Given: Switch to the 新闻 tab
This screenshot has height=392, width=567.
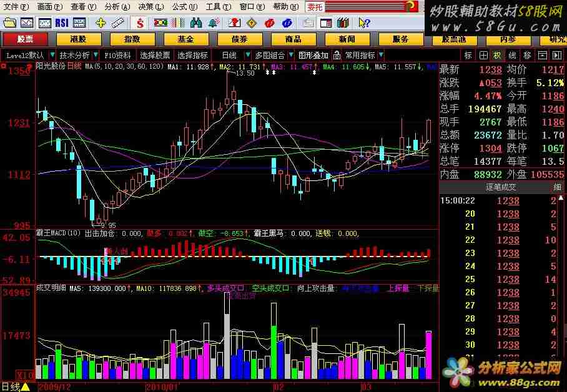Looking at the screenshot, I should pos(347,39).
